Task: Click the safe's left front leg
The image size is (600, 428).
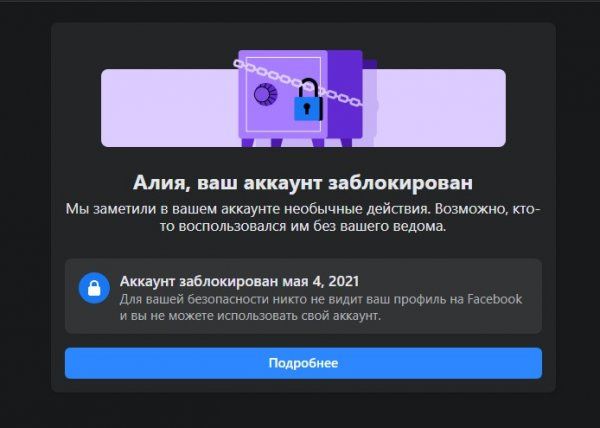Action: pos(248,143)
